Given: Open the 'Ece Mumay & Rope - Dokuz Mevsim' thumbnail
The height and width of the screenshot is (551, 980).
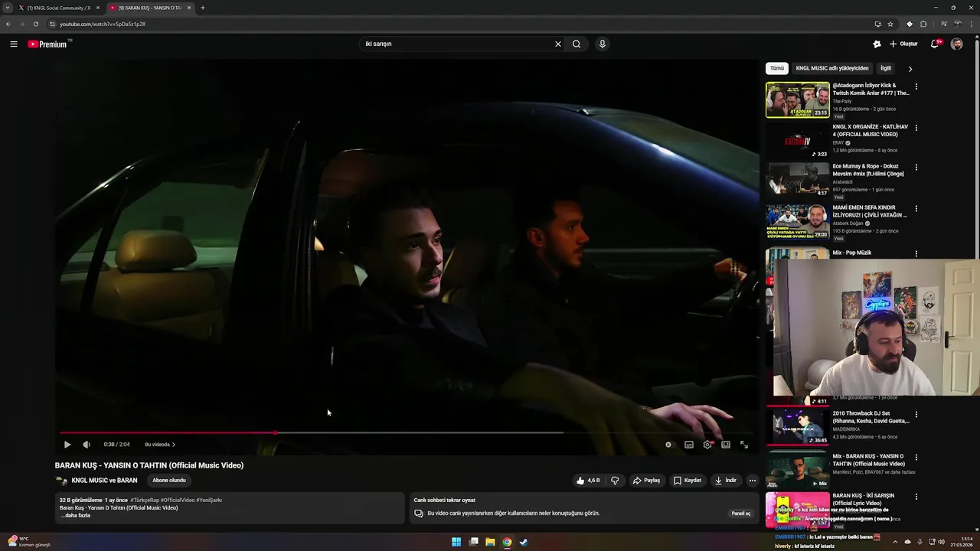Looking at the screenshot, I should (798, 180).
